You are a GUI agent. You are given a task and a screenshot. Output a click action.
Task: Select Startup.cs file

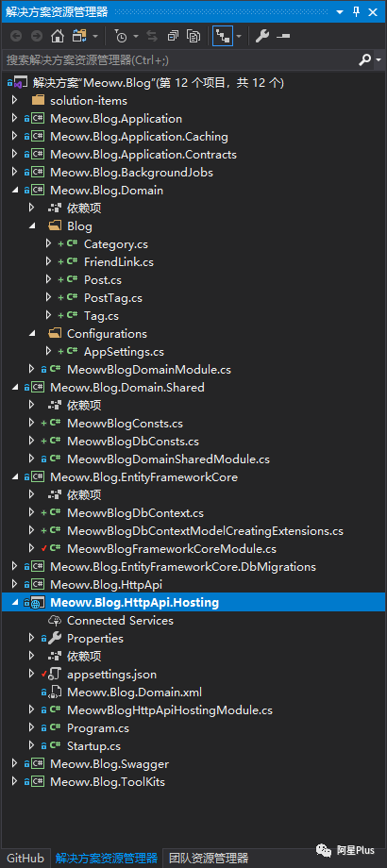(x=93, y=745)
